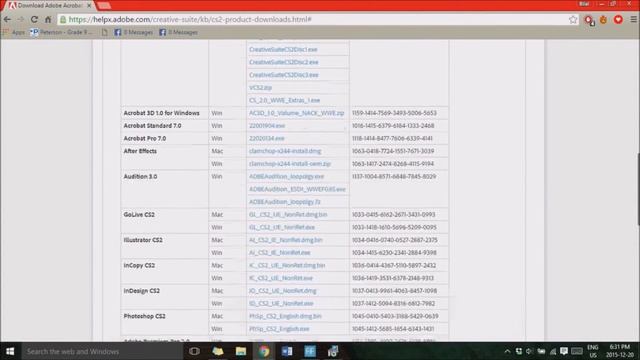Download After Effects Mac dmg installer

[285, 151]
